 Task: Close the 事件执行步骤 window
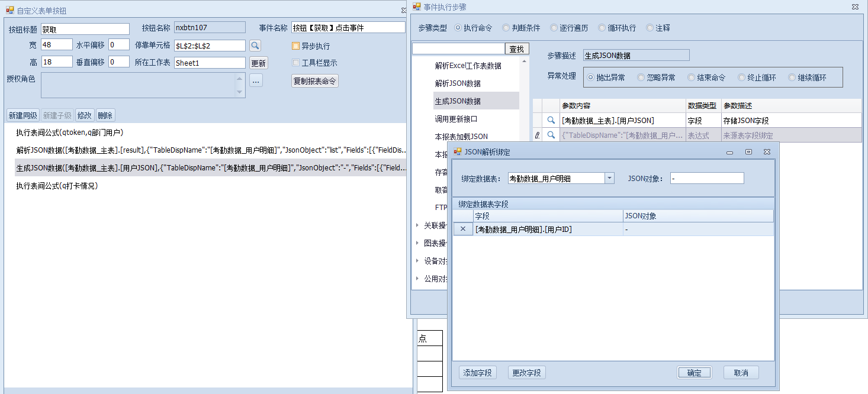[855, 7]
